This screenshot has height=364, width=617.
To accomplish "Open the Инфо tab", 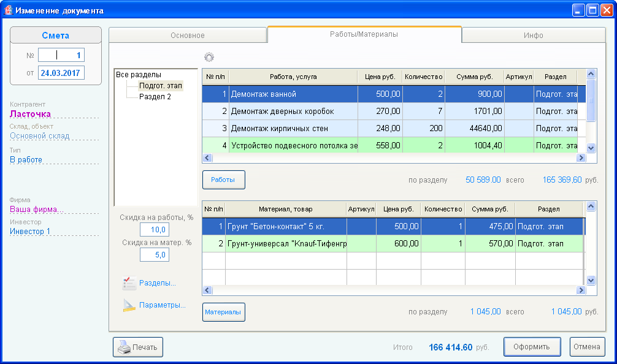I will [533, 35].
